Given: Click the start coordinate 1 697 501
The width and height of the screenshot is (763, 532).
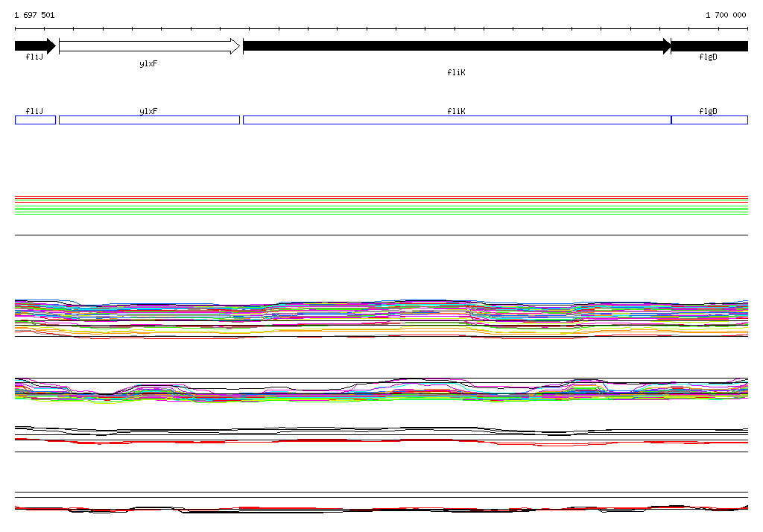Looking at the screenshot, I should point(34,15).
